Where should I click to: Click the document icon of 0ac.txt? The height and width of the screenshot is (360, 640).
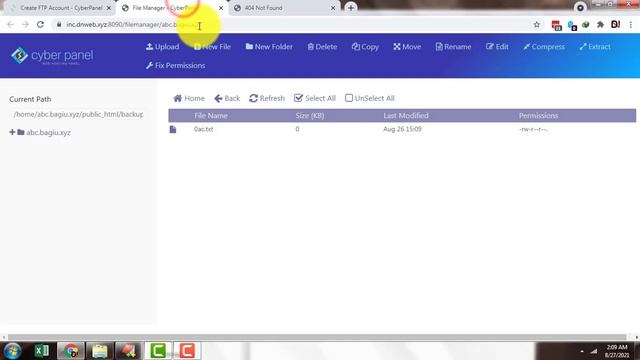(x=173, y=129)
